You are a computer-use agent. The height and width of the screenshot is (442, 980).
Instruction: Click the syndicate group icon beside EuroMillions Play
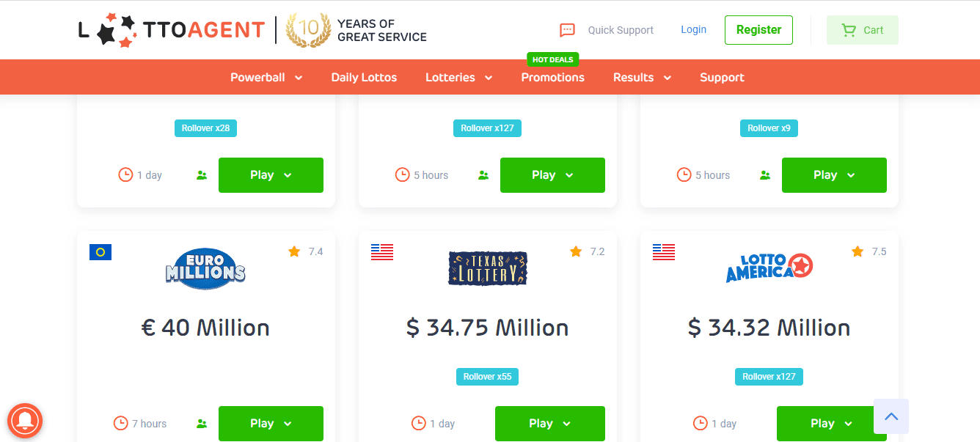click(202, 424)
